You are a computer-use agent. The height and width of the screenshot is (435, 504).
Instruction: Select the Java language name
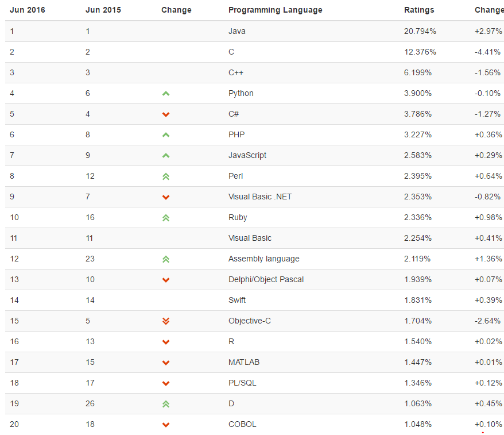[x=237, y=31]
